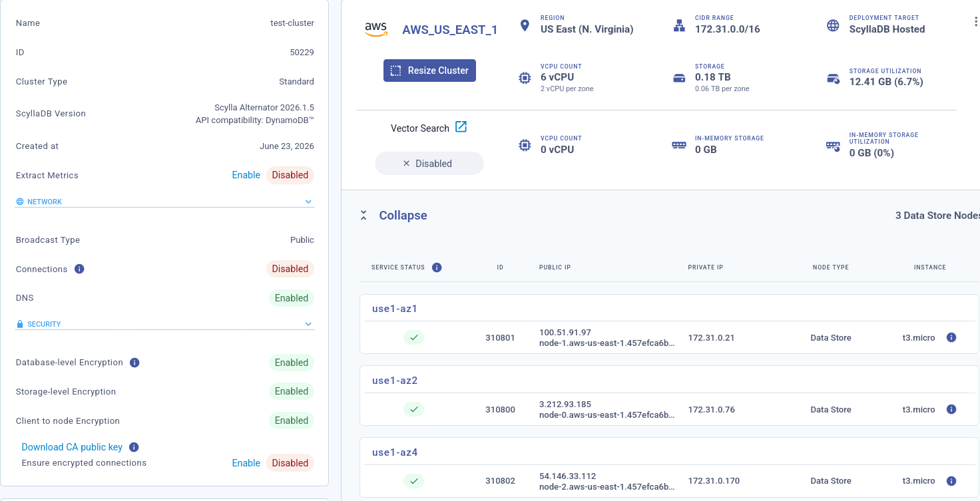Click the AWS_US_EAST_1 heading
This screenshot has height=501, width=980.
pos(450,30)
